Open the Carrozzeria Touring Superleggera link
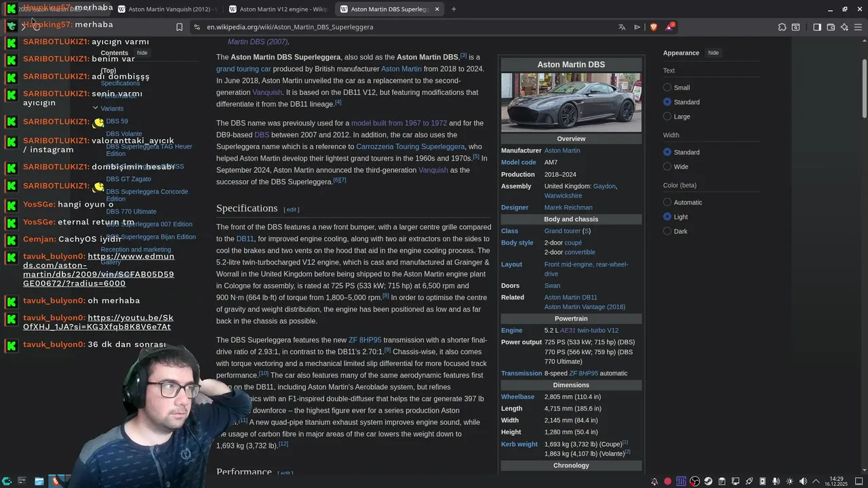Screen dimensions: 868x488 (x=410, y=146)
